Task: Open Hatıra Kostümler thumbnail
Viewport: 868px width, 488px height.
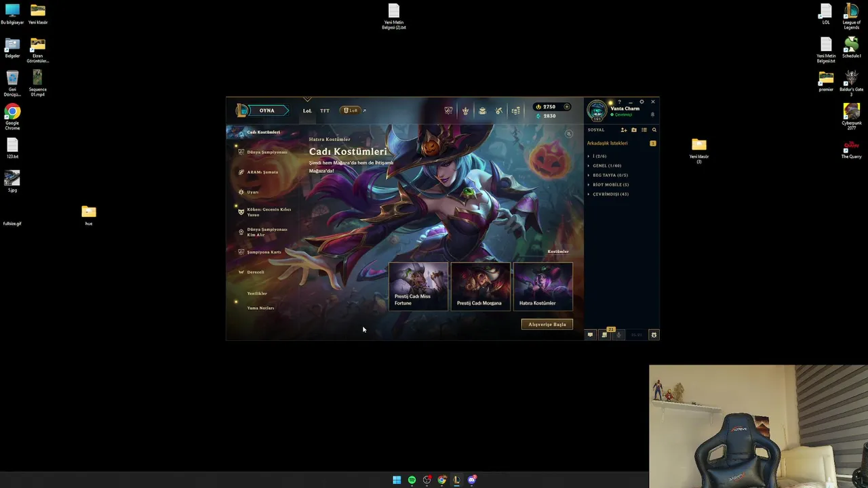Action: coord(543,286)
